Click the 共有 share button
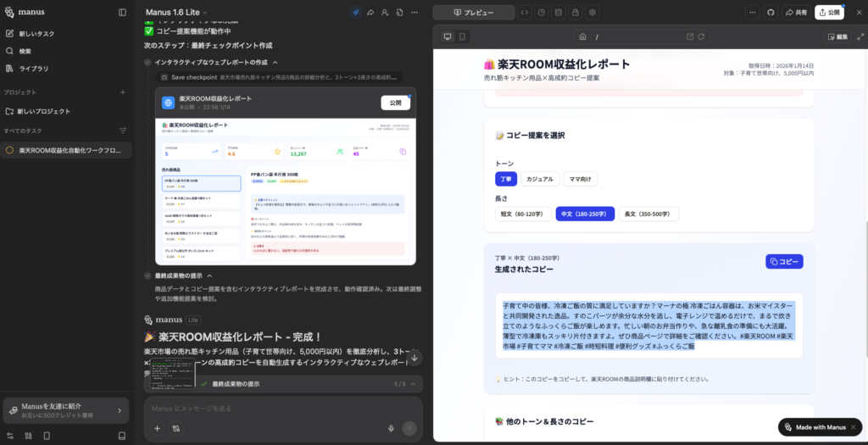Image resolution: width=868 pixels, height=445 pixels. pyautogui.click(x=796, y=12)
